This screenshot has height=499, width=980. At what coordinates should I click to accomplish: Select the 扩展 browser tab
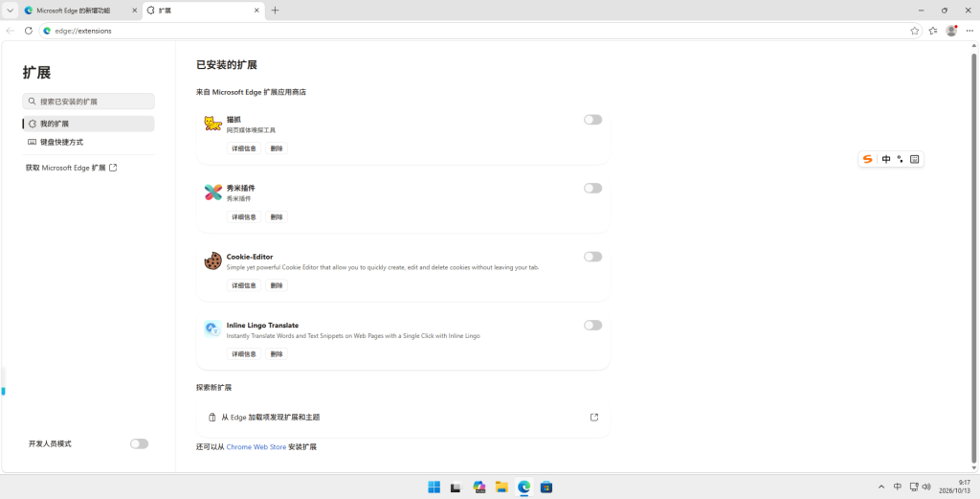pos(203,11)
